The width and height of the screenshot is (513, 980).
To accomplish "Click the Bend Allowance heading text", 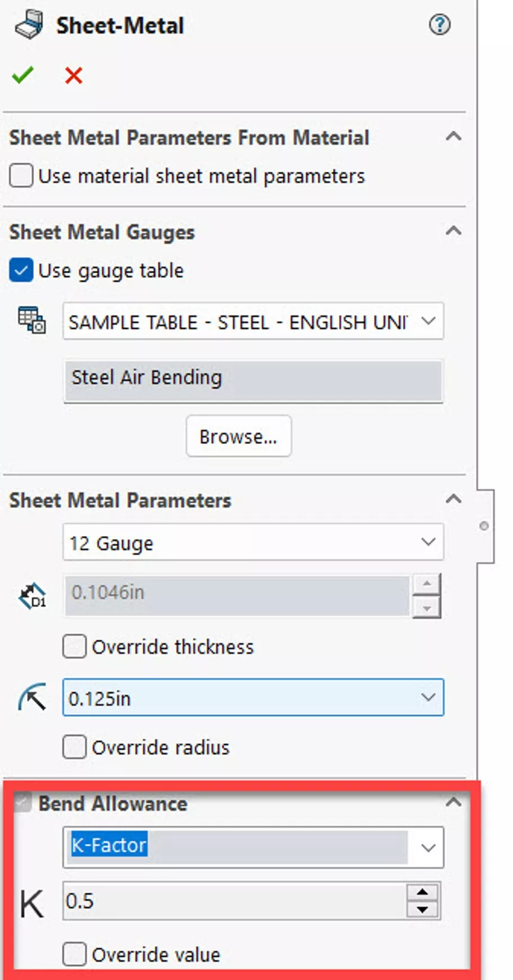I will tap(113, 803).
